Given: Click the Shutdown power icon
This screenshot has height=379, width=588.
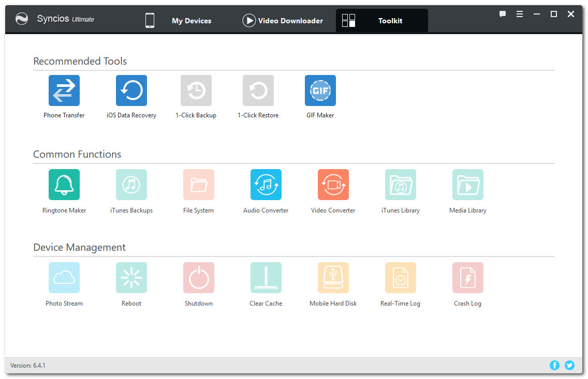Looking at the screenshot, I should 199,278.
